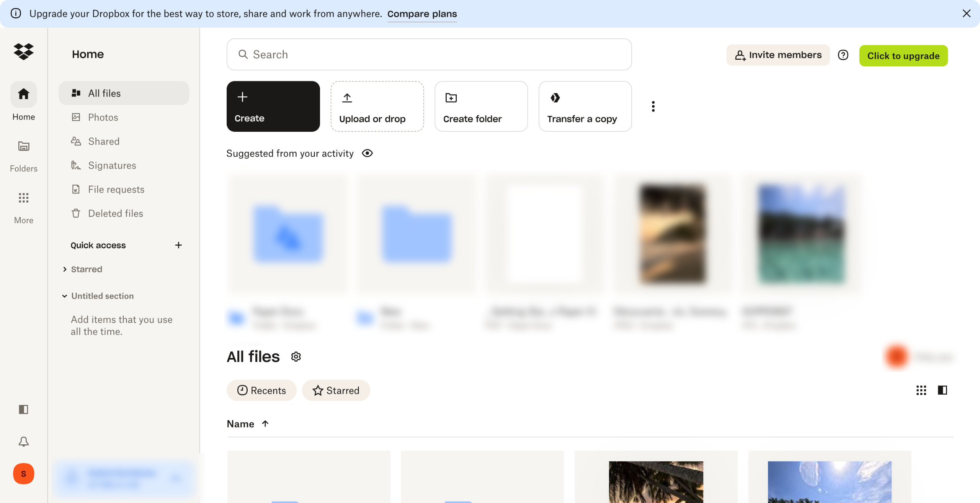Toggle the left sidebar panel
This screenshot has height=503, width=980.
pyautogui.click(x=23, y=410)
